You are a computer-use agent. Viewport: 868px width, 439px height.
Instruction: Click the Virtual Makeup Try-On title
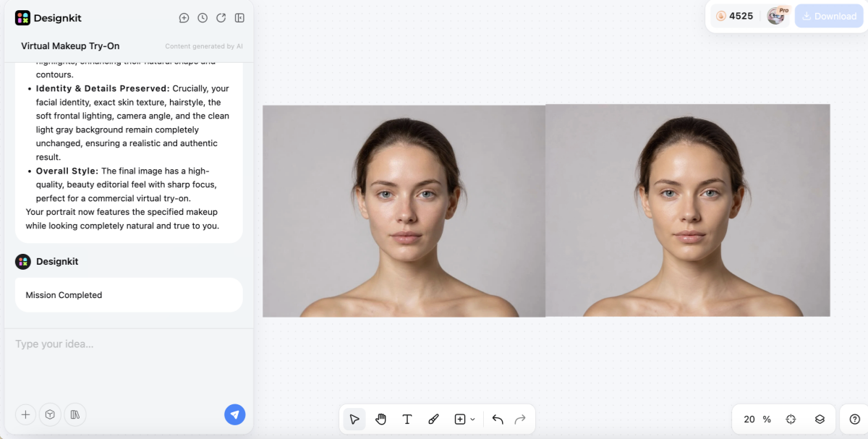70,46
